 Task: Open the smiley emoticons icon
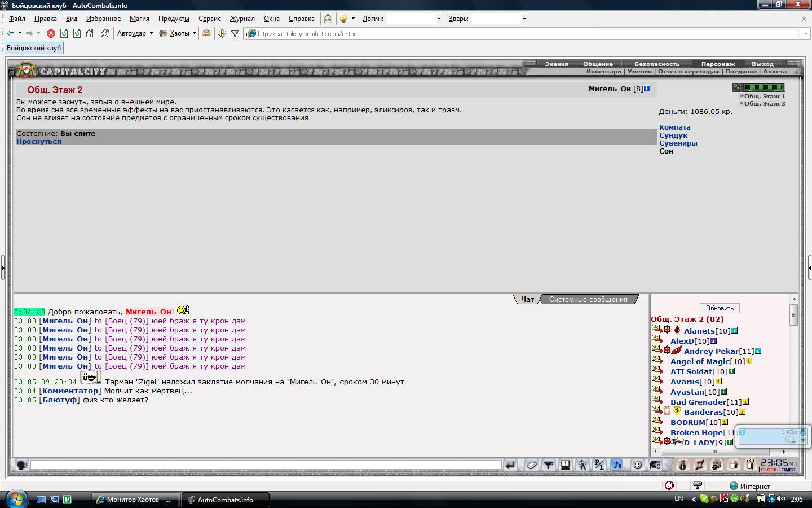637,465
